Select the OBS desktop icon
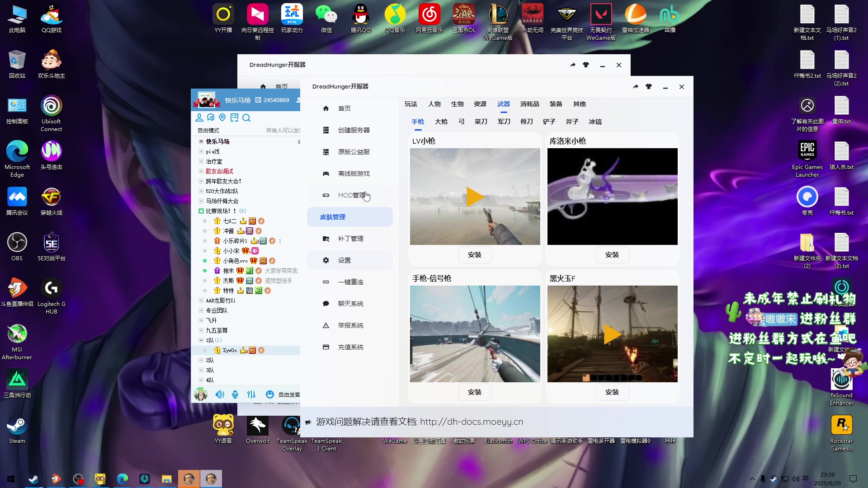The height and width of the screenshot is (488, 868). [17, 247]
